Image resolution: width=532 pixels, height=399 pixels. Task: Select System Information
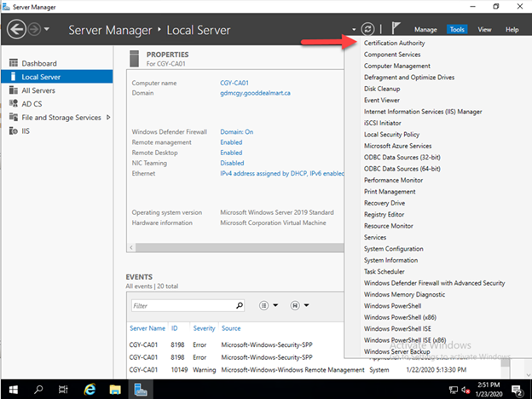pyautogui.click(x=390, y=260)
